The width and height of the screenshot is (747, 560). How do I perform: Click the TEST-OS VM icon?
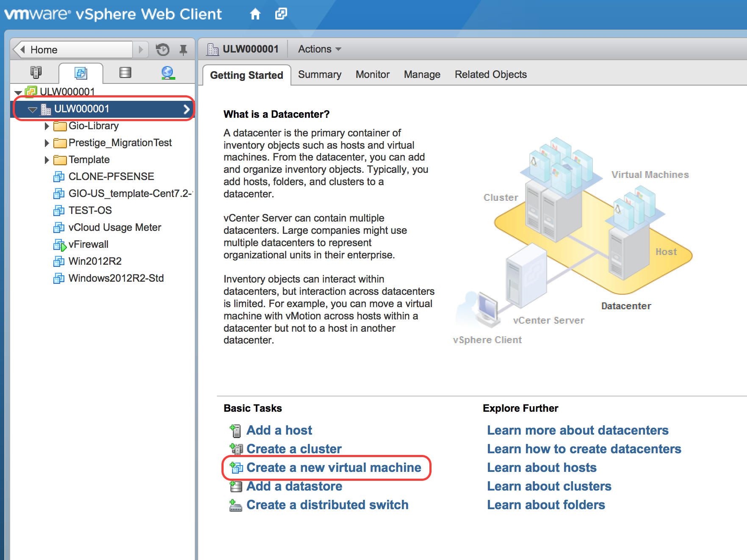click(59, 211)
